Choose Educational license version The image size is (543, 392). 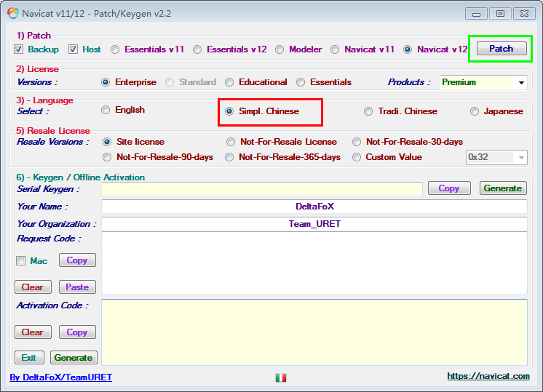229,82
